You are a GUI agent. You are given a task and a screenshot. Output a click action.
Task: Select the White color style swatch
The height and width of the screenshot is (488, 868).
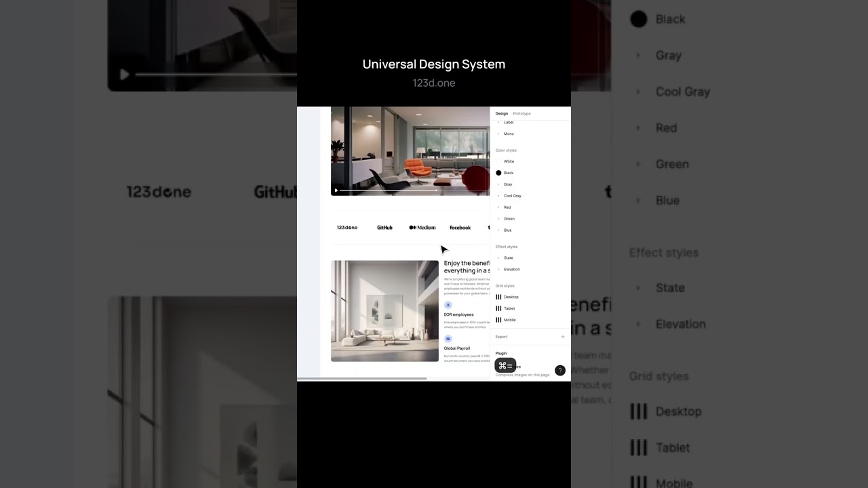click(498, 161)
